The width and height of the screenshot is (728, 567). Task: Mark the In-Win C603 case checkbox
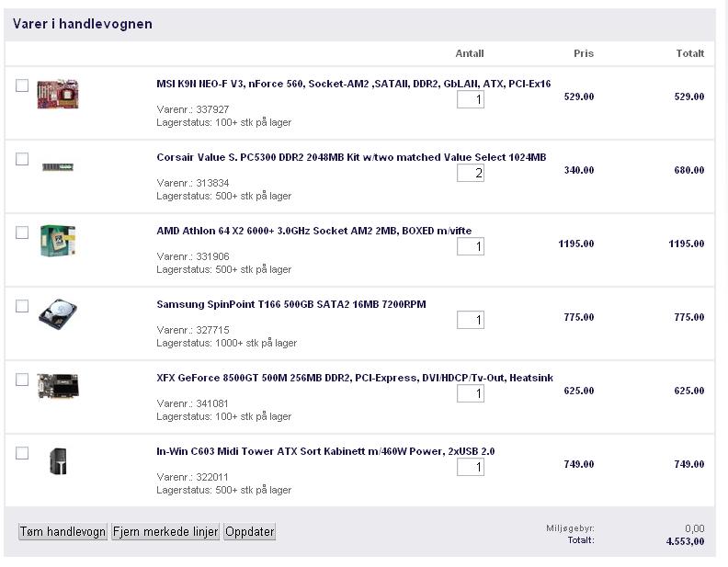pyautogui.click(x=22, y=453)
